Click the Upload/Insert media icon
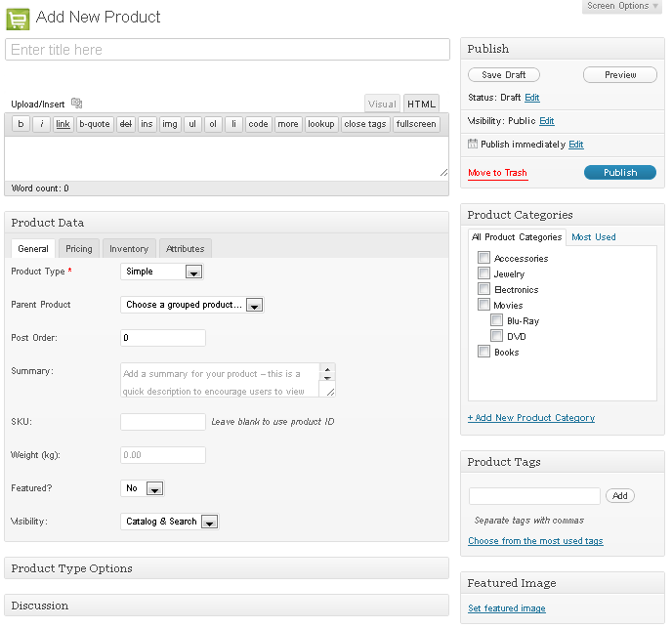Viewport: 672px width, 628px height. pos(77,104)
